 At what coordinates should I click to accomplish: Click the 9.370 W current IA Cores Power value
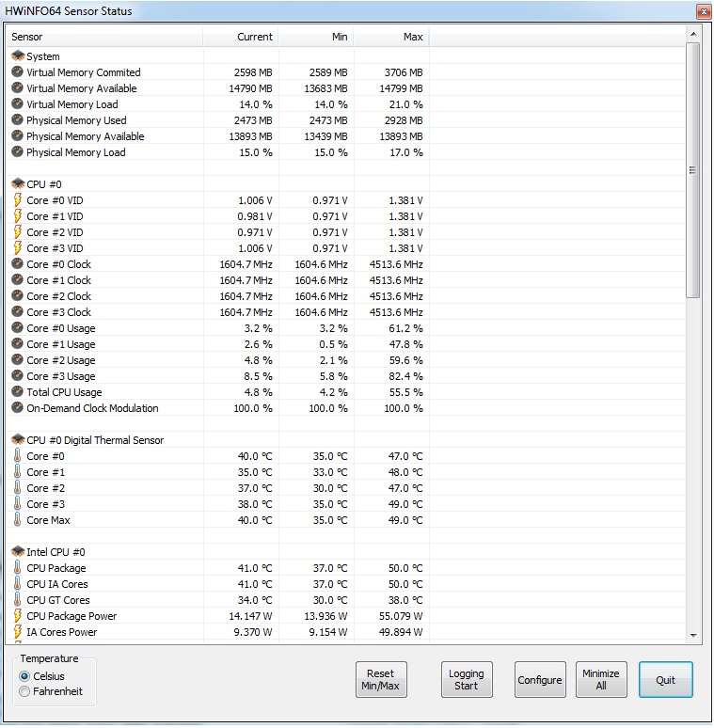(x=253, y=632)
